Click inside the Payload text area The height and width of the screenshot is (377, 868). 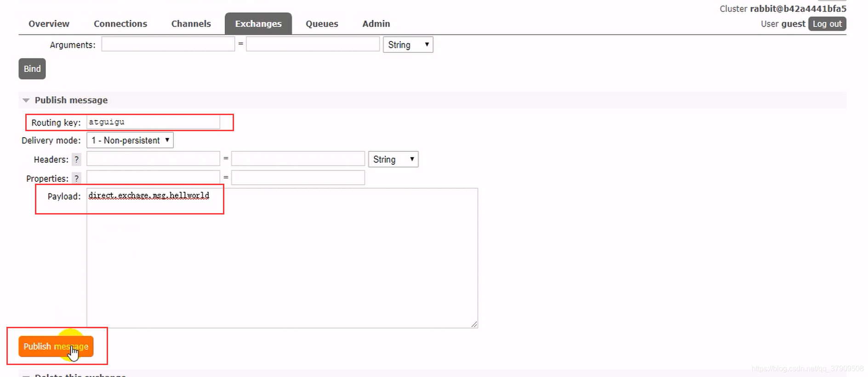pos(282,258)
